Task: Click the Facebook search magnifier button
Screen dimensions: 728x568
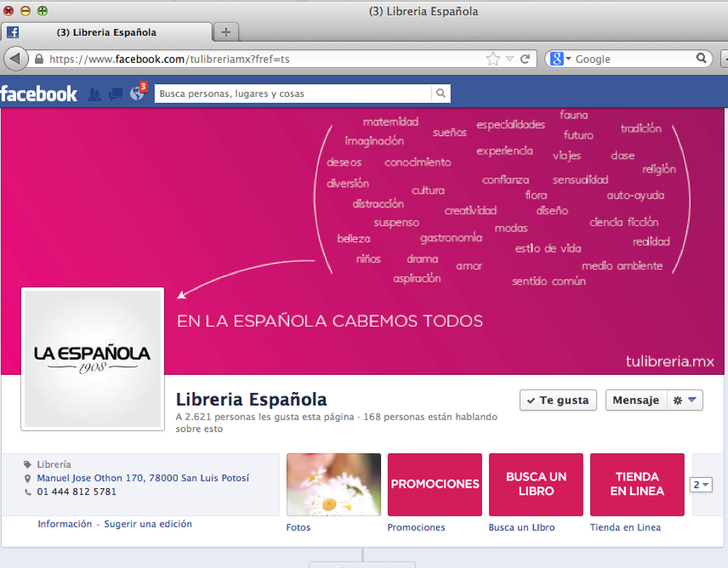Action: [x=441, y=93]
